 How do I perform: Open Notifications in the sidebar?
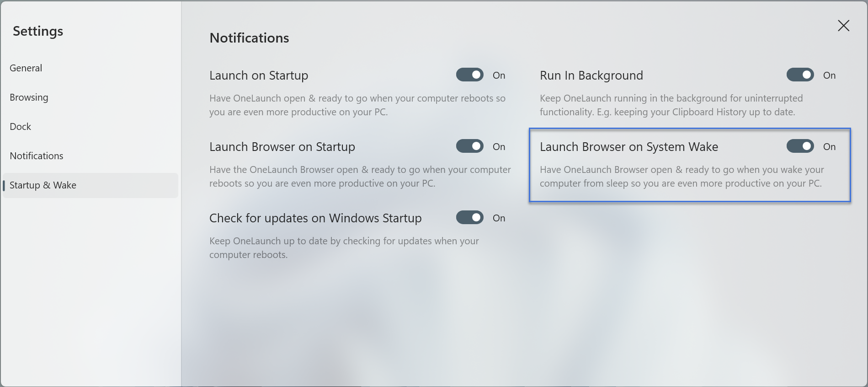pyautogui.click(x=90, y=156)
